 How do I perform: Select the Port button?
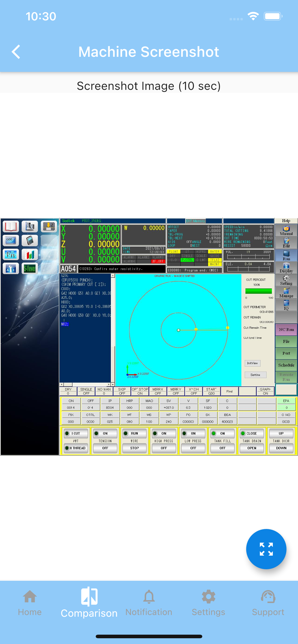286,353
